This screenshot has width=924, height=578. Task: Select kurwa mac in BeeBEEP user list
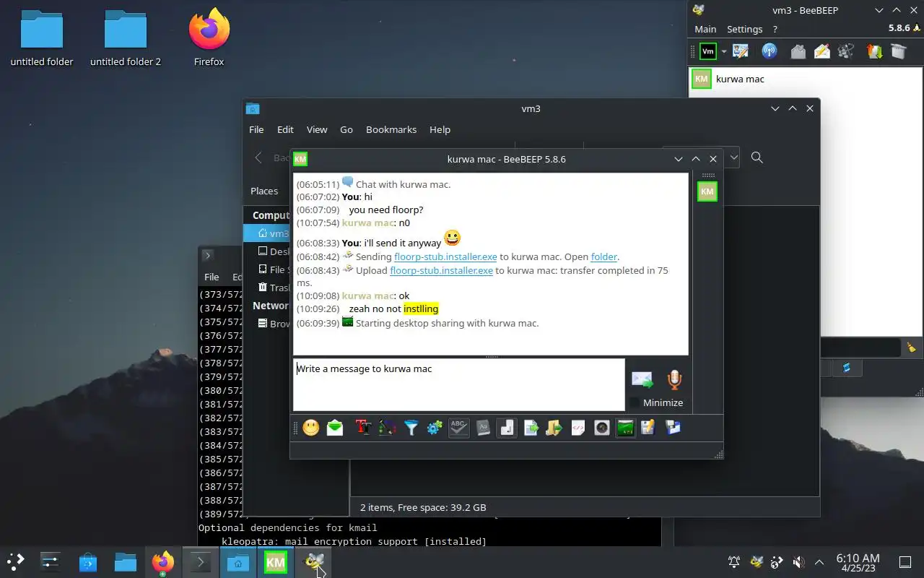[805, 79]
